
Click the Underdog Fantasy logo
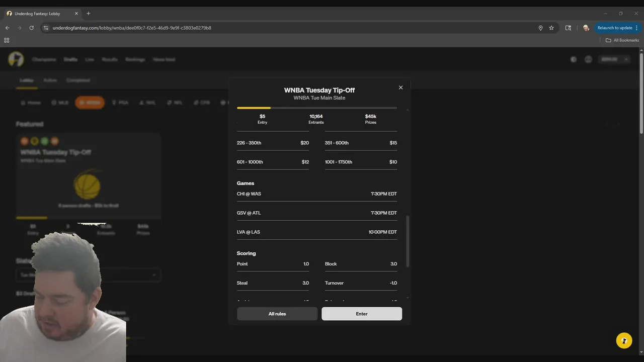pos(16,59)
